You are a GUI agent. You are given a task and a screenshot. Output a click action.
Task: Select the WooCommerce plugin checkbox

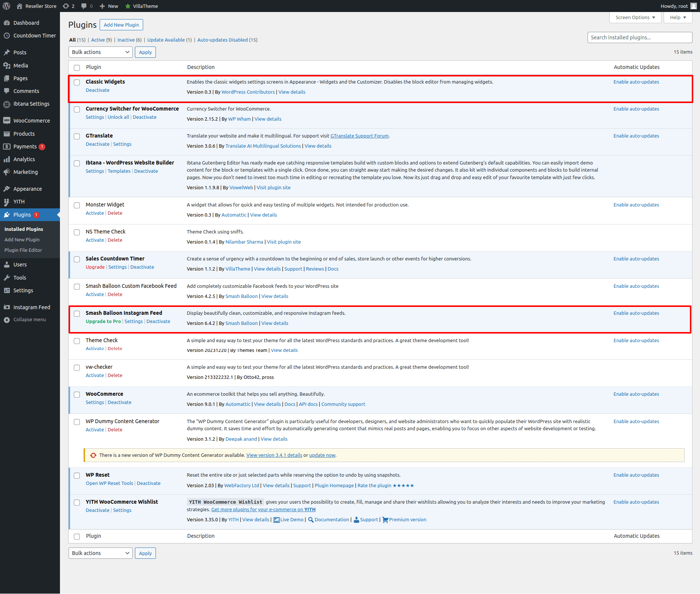77,395
